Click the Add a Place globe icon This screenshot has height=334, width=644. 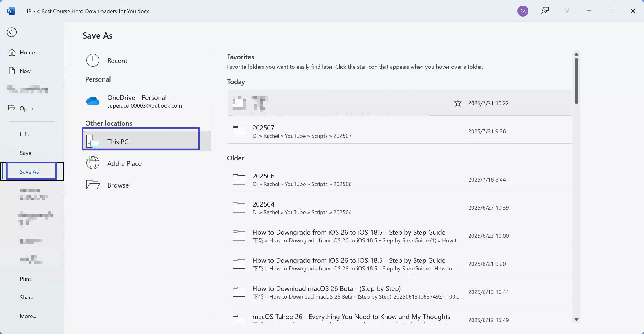[x=93, y=163]
